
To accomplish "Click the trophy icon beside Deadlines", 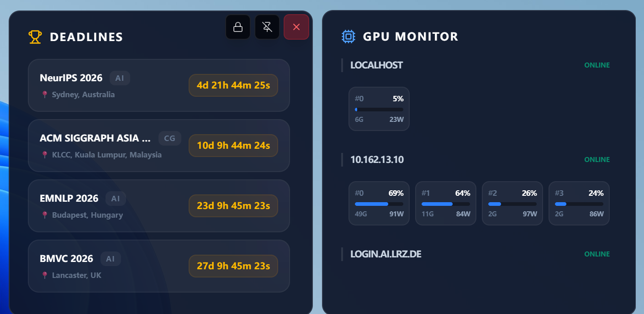I will [35, 37].
